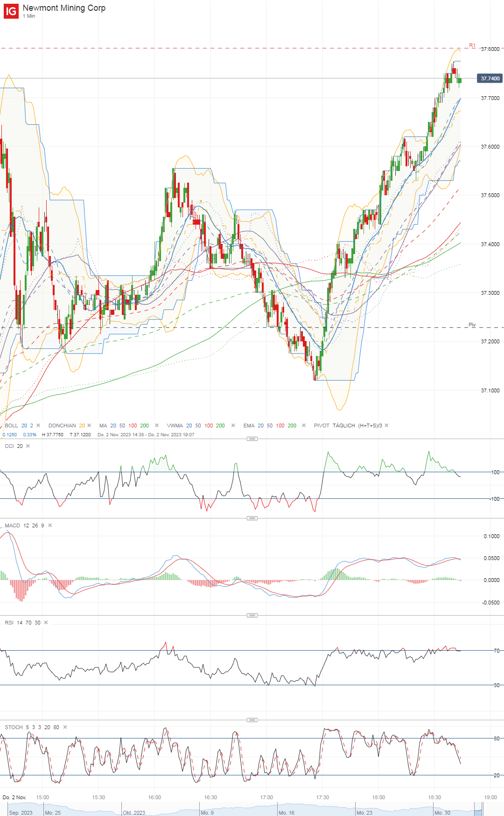Image resolution: width=504 pixels, height=816 pixels.
Task: Open BOLL indicator settings label
Action: click(x=11, y=426)
